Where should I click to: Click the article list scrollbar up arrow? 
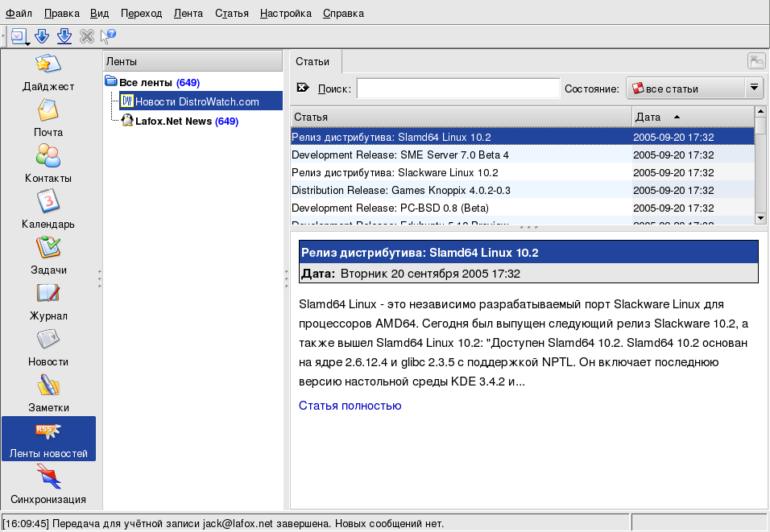760,111
